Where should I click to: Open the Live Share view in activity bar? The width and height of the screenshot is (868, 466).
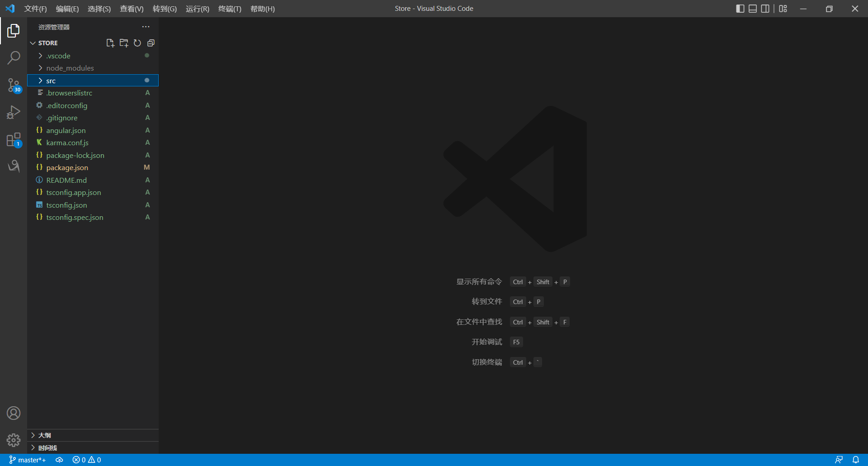pyautogui.click(x=14, y=166)
